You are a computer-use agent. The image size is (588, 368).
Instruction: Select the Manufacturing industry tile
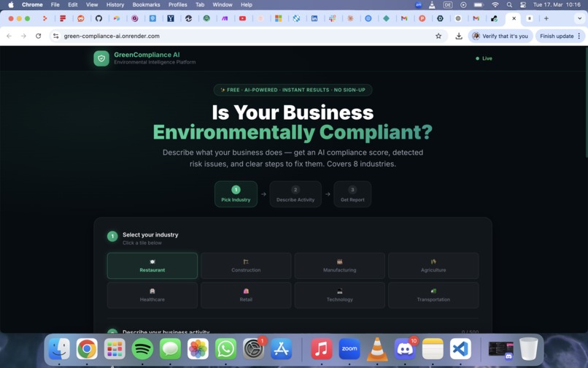[340, 266]
